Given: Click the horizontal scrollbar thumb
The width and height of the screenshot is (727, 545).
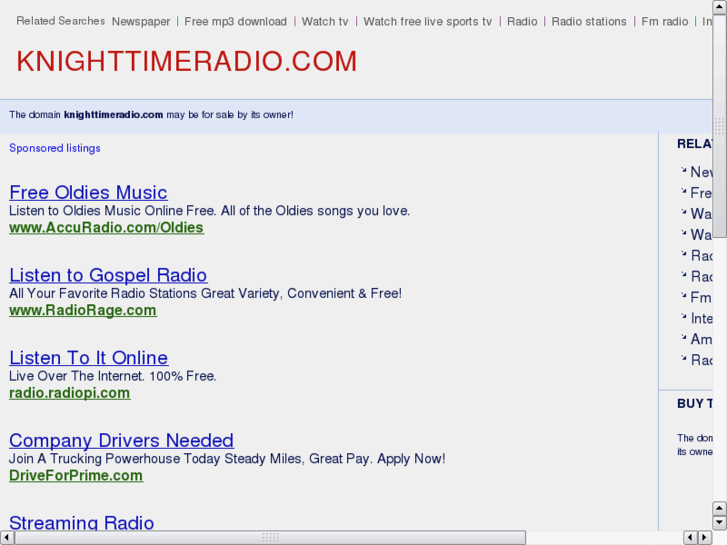Looking at the screenshot, I should pos(270,537).
